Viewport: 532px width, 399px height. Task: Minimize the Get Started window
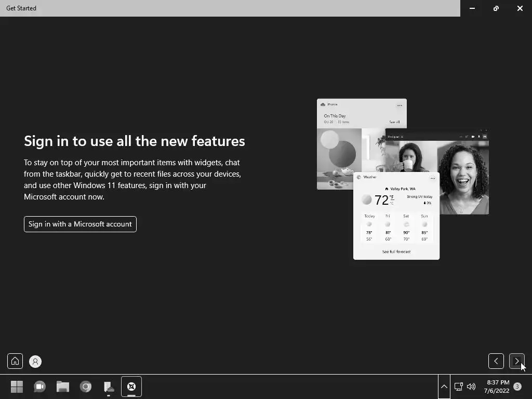(x=472, y=8)
